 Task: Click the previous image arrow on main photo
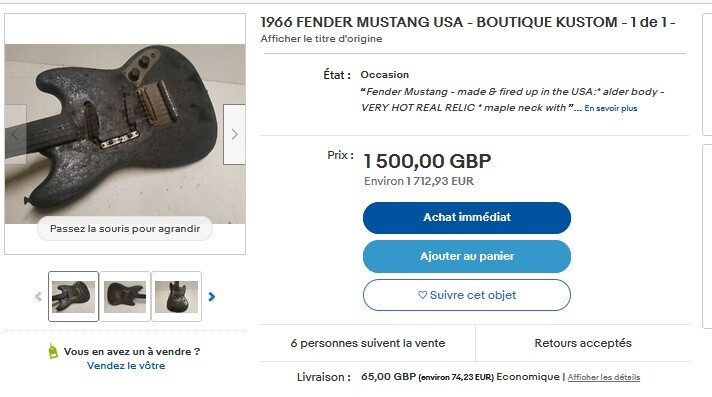point(15,134)
